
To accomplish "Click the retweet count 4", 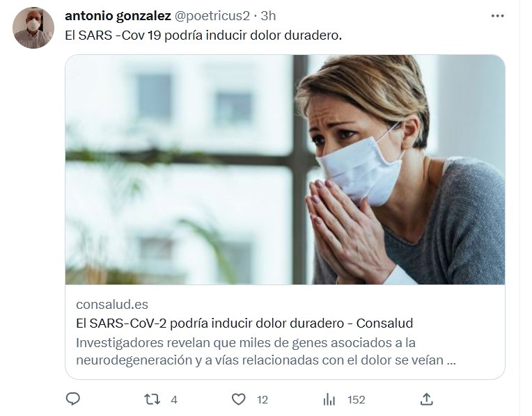I will 173,400.
